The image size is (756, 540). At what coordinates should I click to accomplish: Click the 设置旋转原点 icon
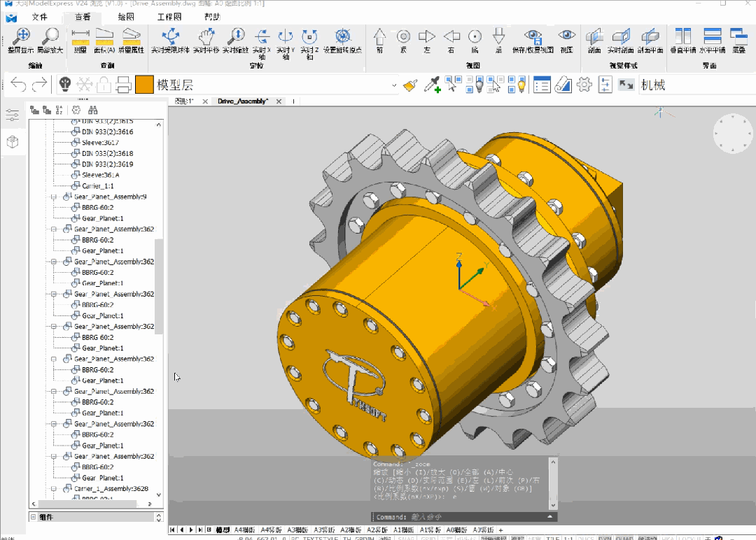[342, 36]
